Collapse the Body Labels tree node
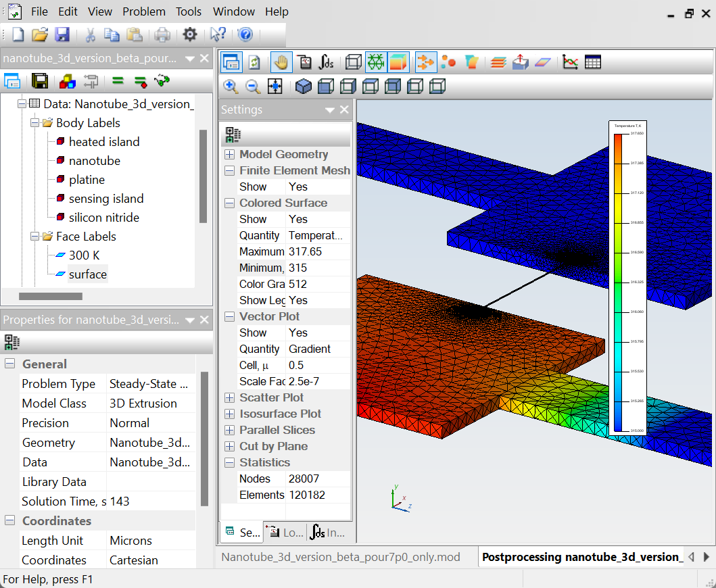Screen dimensions: 716x588 [35, 123]
